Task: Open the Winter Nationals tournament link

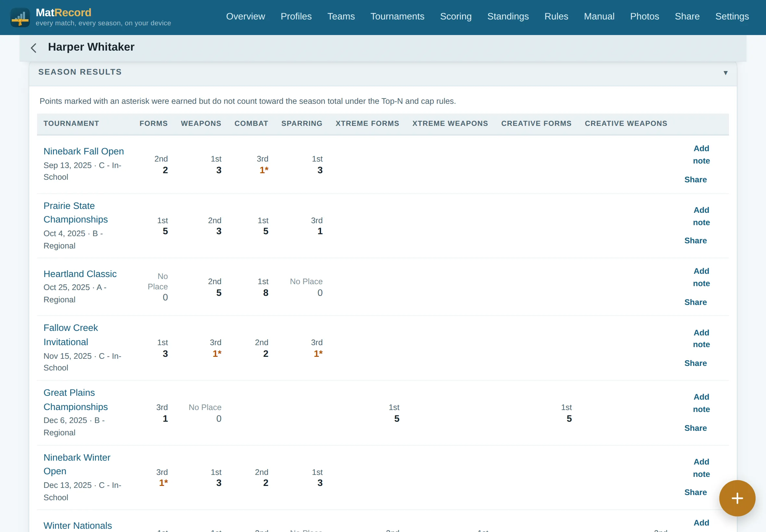Action: 78,525
